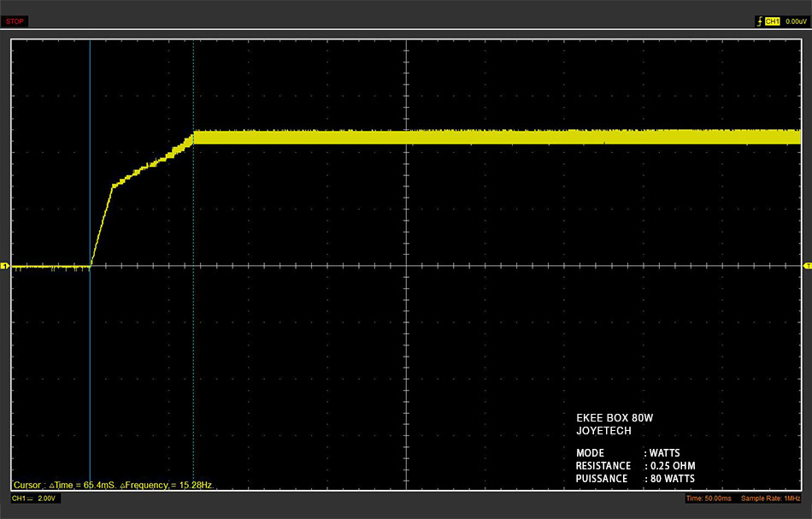Image resolution: width=812 pixels, height=519 pixels.
Task: Click the channel 1 ground level marker
Action: pos(4,266)
